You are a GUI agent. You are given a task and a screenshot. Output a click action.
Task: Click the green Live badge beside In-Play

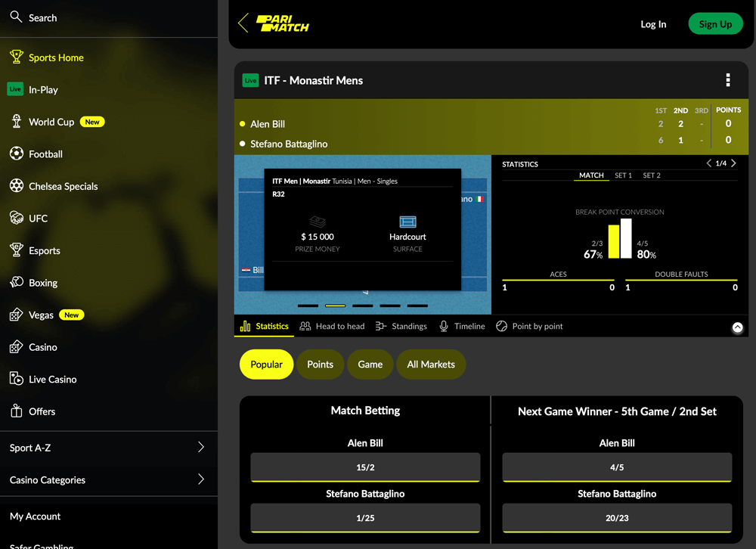pos(15,88)
